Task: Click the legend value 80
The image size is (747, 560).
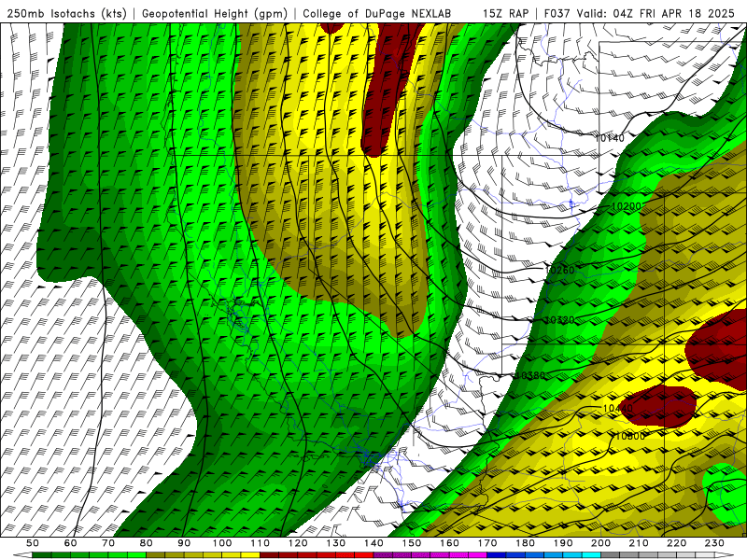Action: pyautogui.click(x=147, y=543)
